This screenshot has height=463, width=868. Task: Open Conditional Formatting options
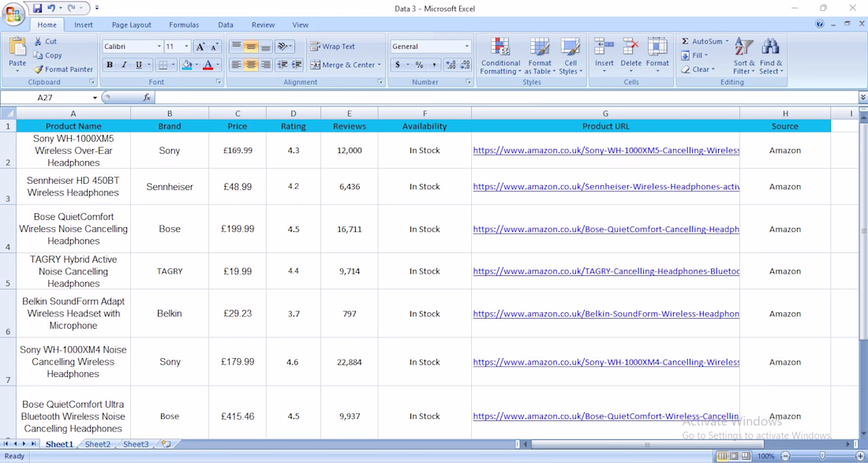(x=499, y=57)
